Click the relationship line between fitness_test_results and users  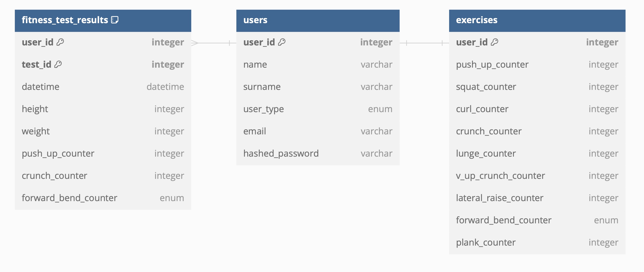tap(214, 43)
